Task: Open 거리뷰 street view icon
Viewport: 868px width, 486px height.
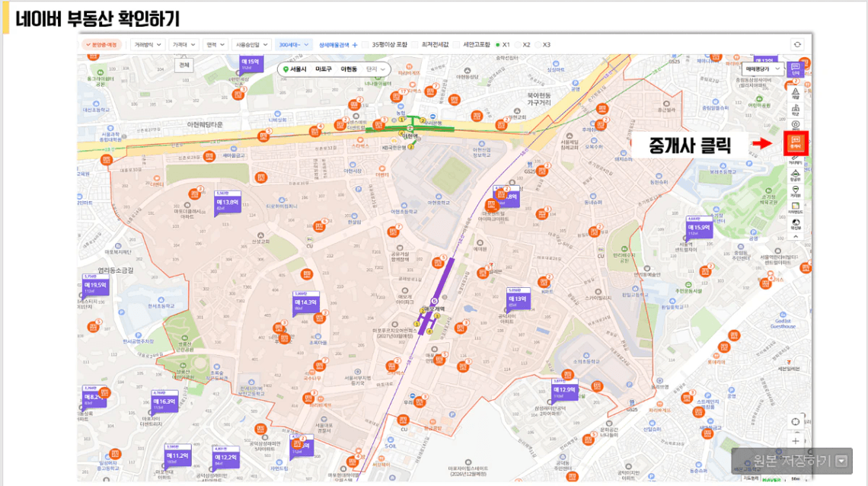Action: (x=796, y=191)
